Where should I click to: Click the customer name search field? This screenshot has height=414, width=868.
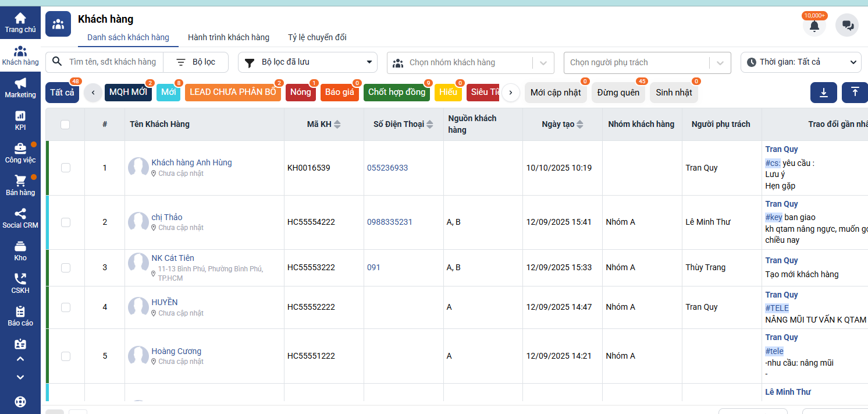(112, 62)
